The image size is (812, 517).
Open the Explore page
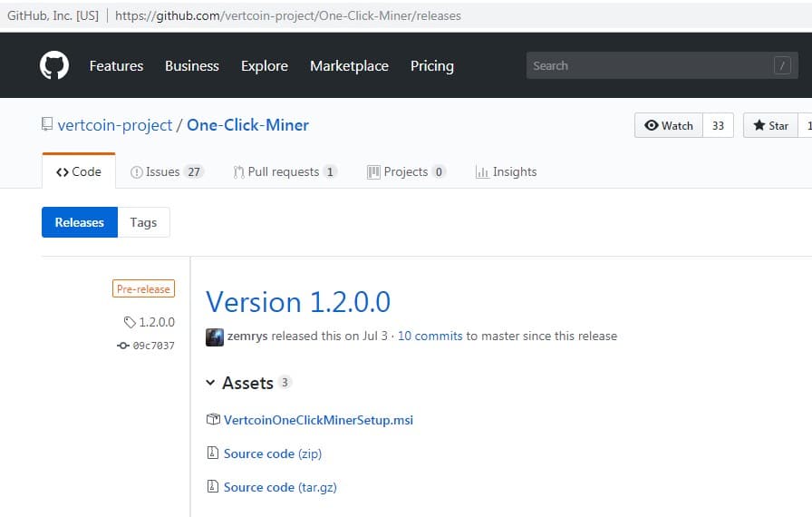coord(264,66)
